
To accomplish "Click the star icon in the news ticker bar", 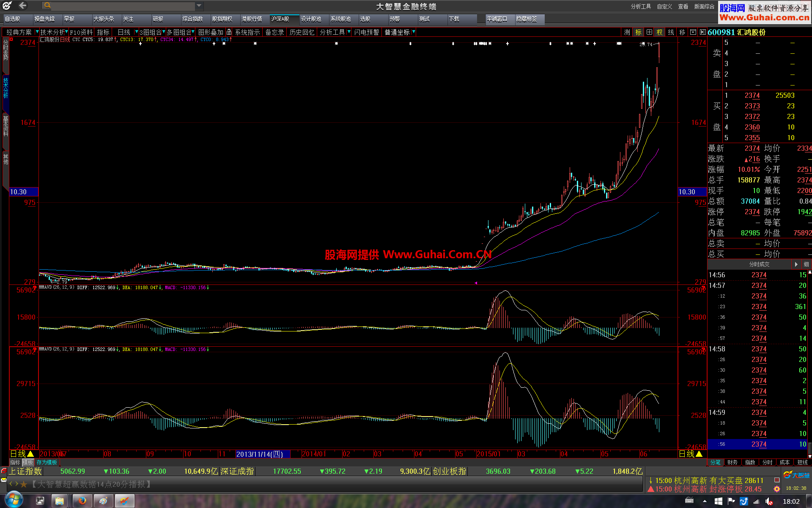I will pos(24,484).
